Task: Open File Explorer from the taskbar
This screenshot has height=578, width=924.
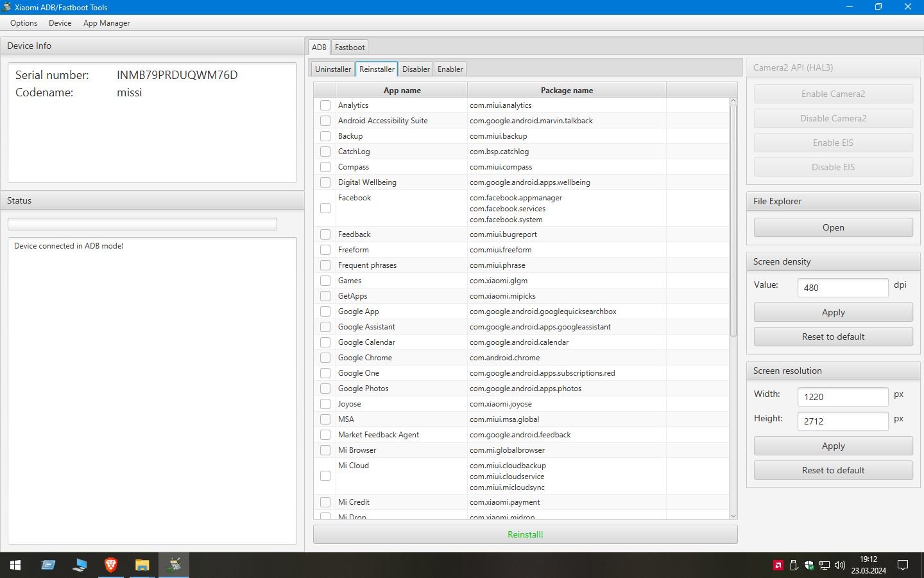Action: (142, 565)
